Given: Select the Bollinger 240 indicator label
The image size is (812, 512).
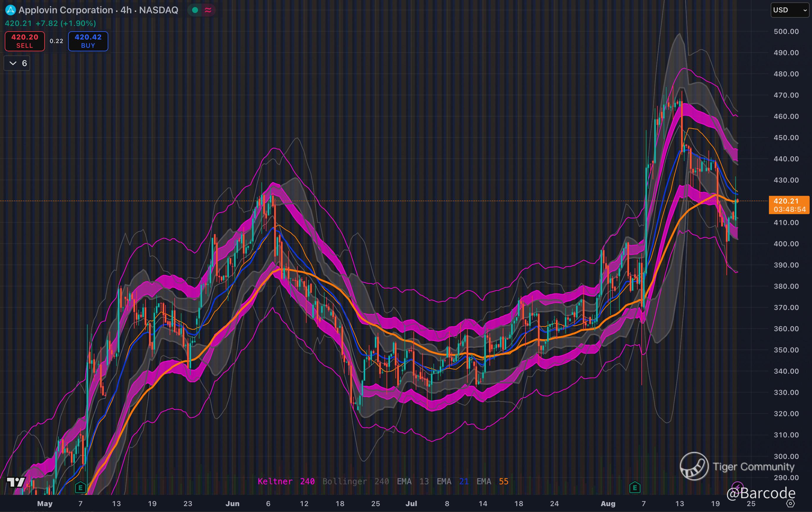Looking at the screenshot, I should [x=356, y=481].
